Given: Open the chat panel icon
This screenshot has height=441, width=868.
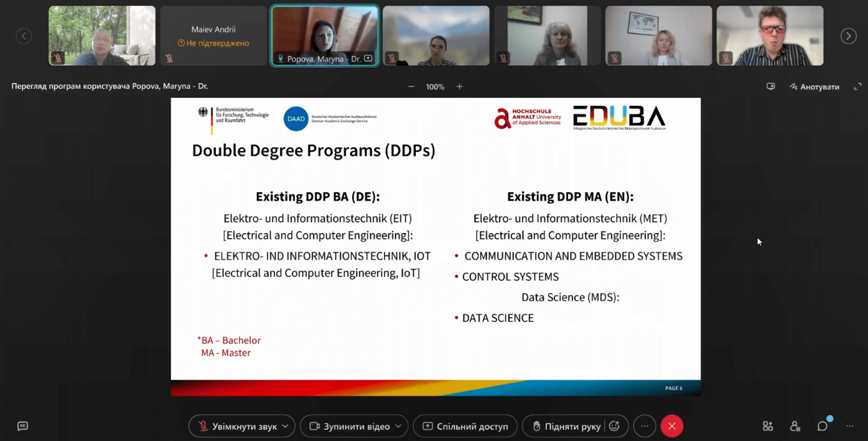Looking at the screenshot, I should point(823,426).
